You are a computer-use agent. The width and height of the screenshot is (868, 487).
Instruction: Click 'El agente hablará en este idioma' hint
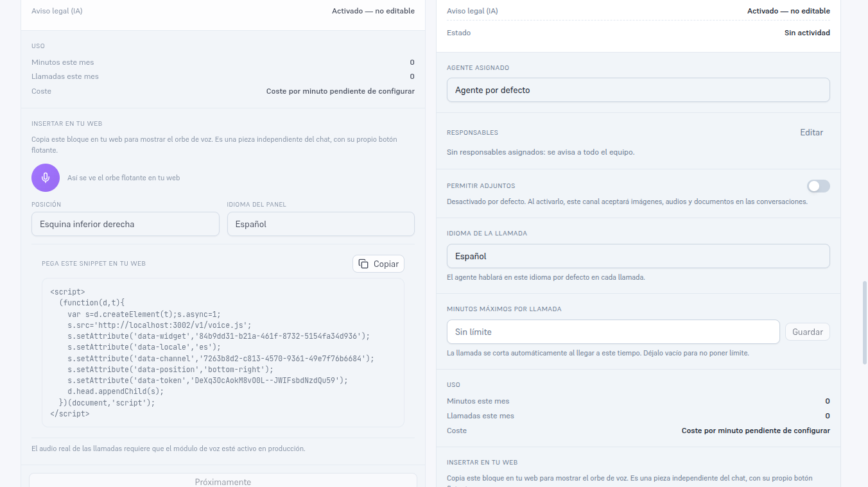546,278
